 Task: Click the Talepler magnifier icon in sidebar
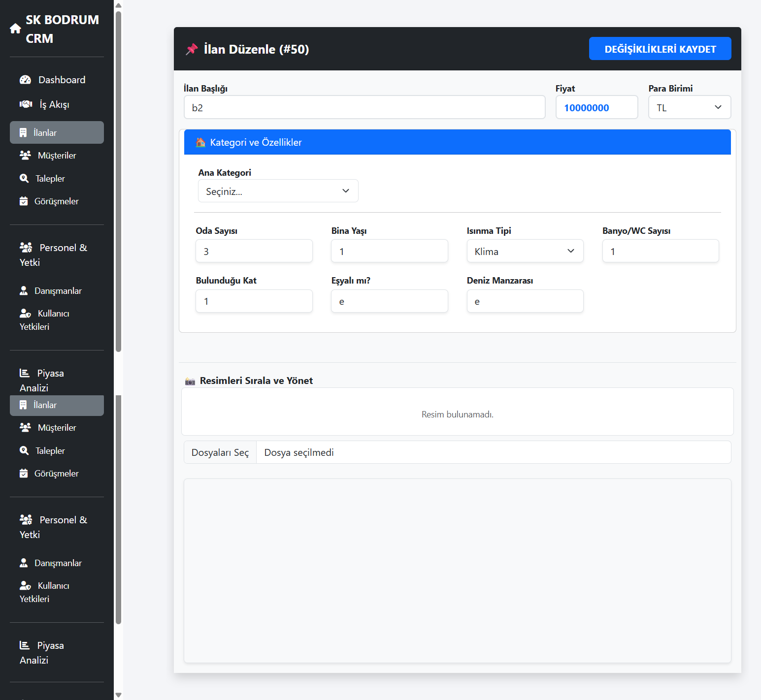pyautogui.click(x=24, y=178)
